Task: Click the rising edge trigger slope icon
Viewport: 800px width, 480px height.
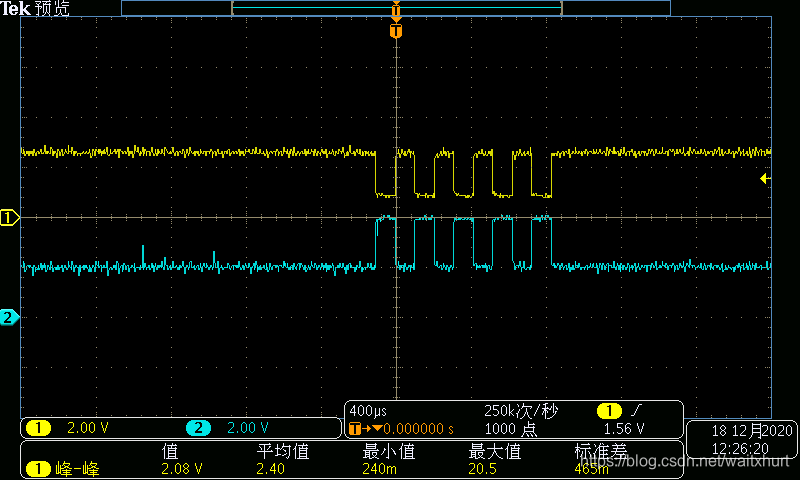Action: click(636, 410)
